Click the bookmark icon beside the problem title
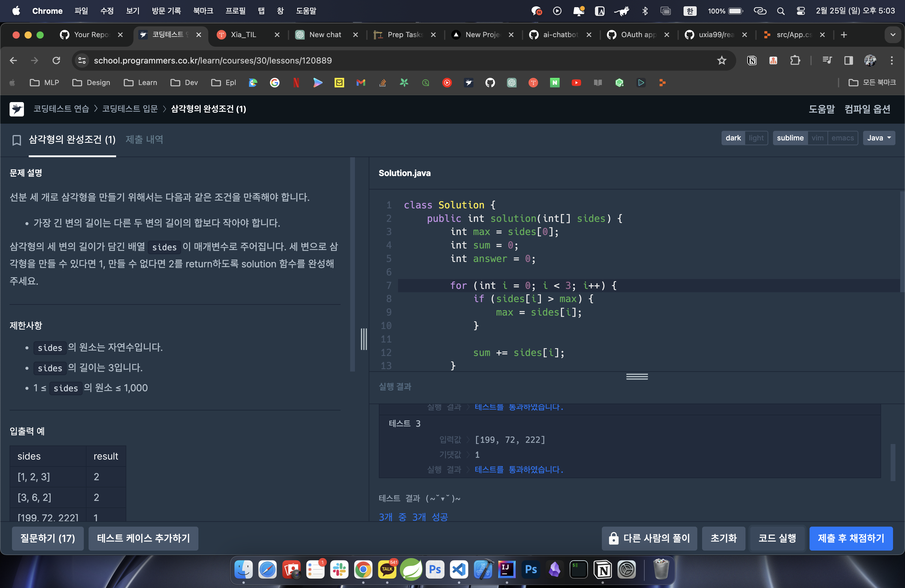Image resolution: width=905 pixels, height=588 pixels. click(x=16, y=140)
